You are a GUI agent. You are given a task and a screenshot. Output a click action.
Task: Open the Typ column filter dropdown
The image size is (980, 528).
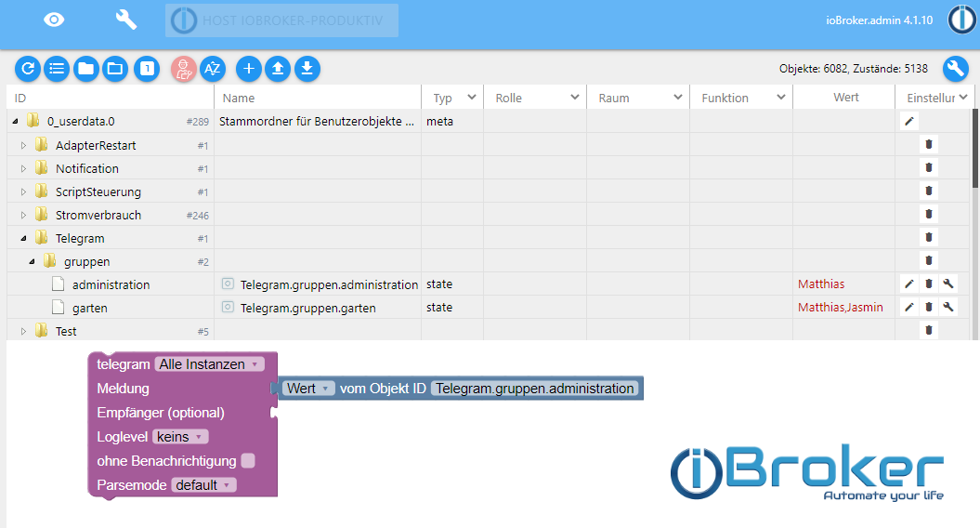[472, 98]
